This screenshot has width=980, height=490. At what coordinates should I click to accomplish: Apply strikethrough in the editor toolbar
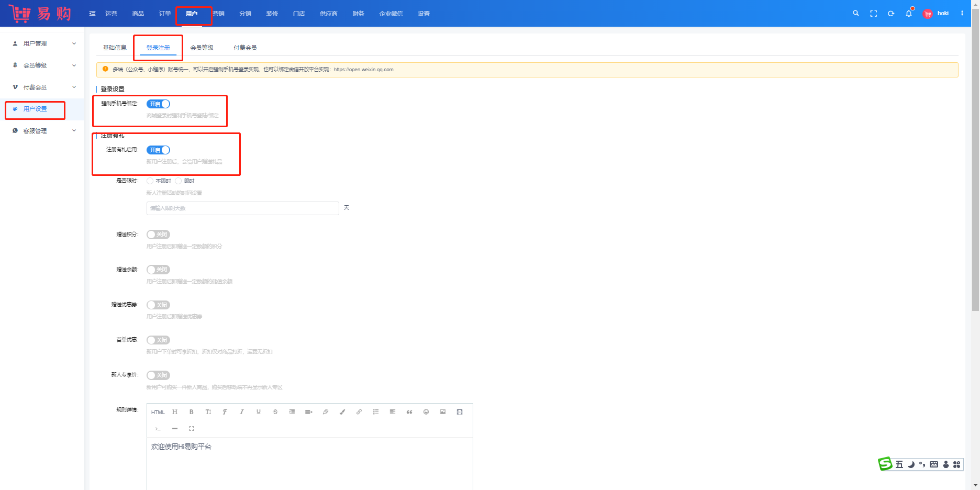coord(275,412)
